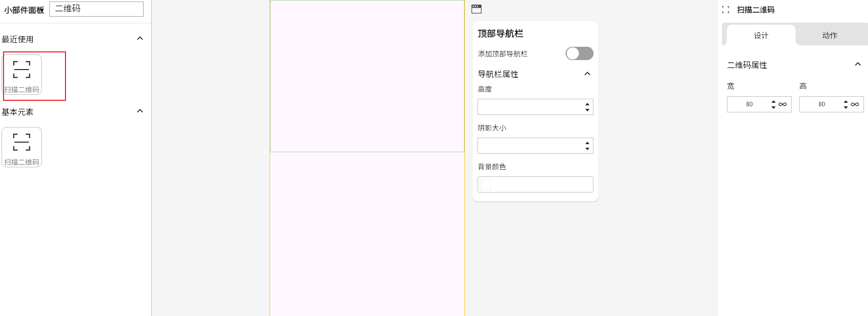This screenshot has height=316, width=868.
Task: Decrease the 高 height value stepper in 二维码属性
Action: click(x=846, y=107)
